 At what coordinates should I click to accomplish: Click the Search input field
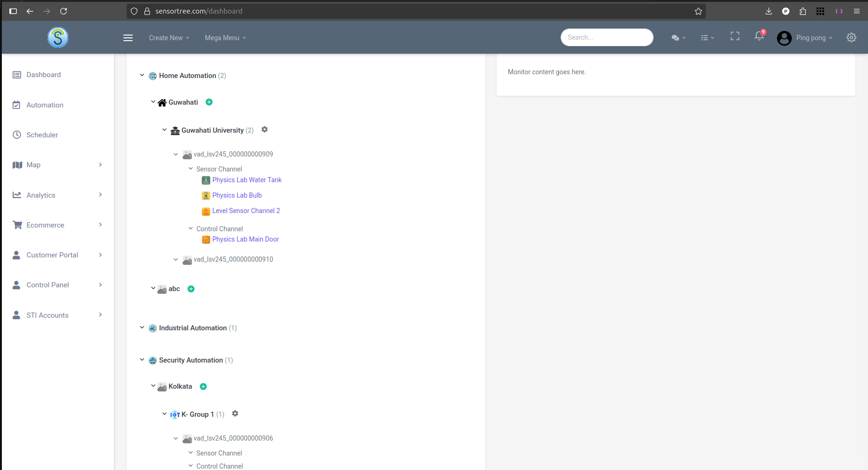(607, 37)
